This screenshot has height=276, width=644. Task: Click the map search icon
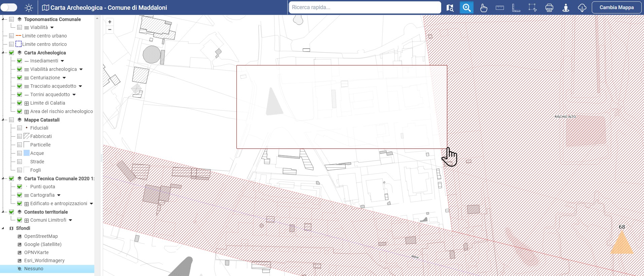[x=450, y=8]
